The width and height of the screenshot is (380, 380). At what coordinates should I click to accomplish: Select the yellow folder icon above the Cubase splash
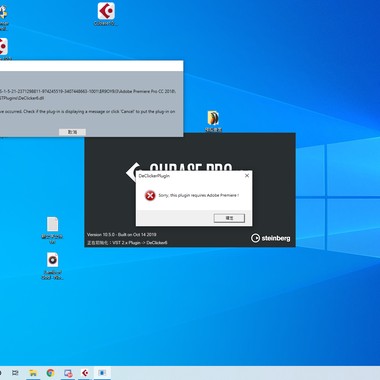pyautogui.click(x=213, y=121)
